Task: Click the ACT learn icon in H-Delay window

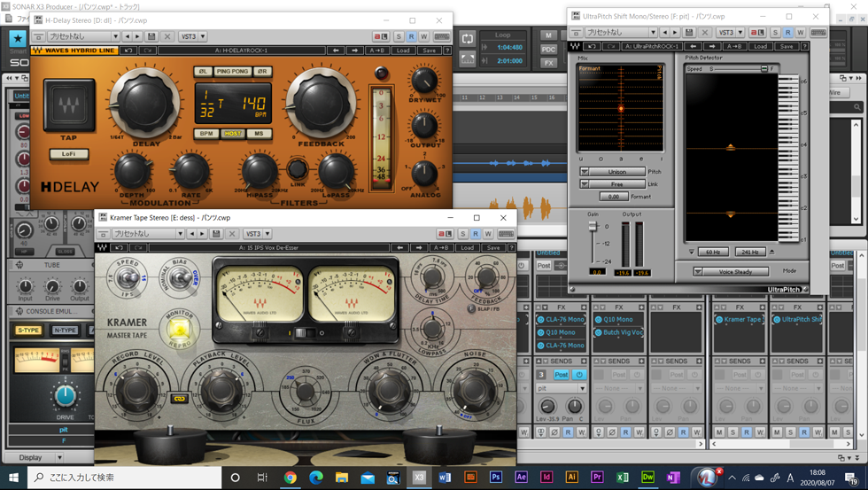Action: 381,36
